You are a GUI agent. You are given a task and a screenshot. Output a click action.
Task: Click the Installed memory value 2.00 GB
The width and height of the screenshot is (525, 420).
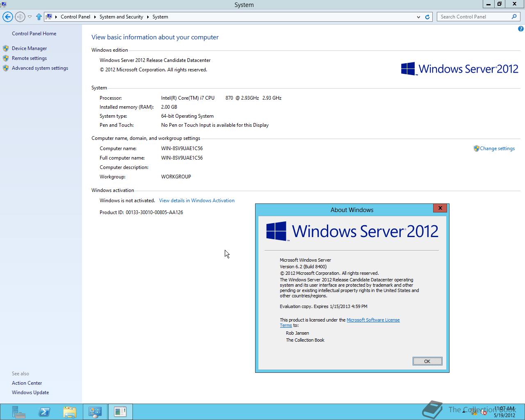tap(169, 107)
